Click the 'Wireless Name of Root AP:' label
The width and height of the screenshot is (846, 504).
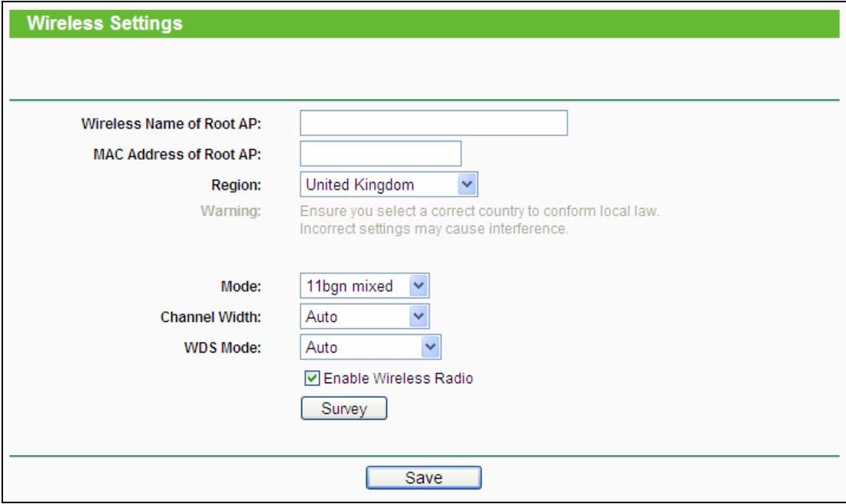point(171,124)
